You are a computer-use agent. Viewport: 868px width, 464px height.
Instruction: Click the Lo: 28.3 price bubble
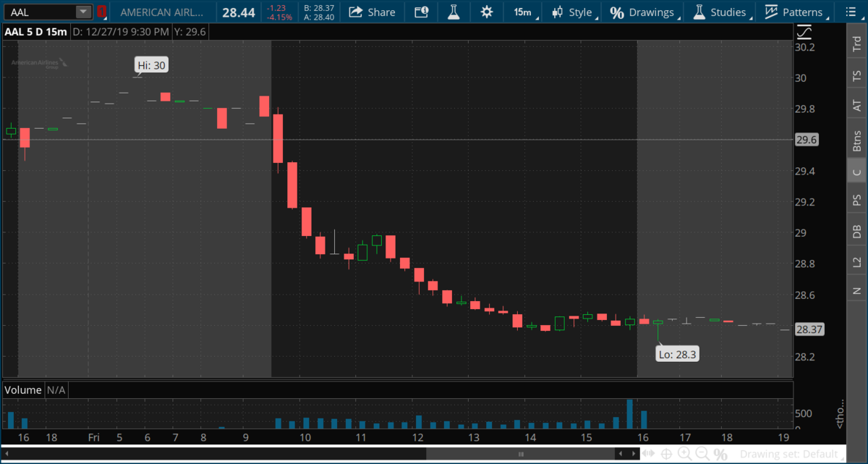677,354
